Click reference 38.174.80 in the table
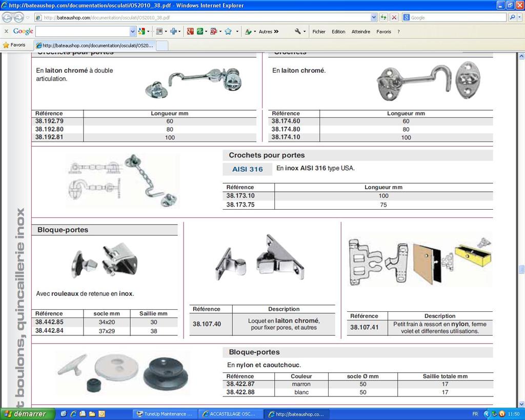The image size is (525, 420). 286,129
